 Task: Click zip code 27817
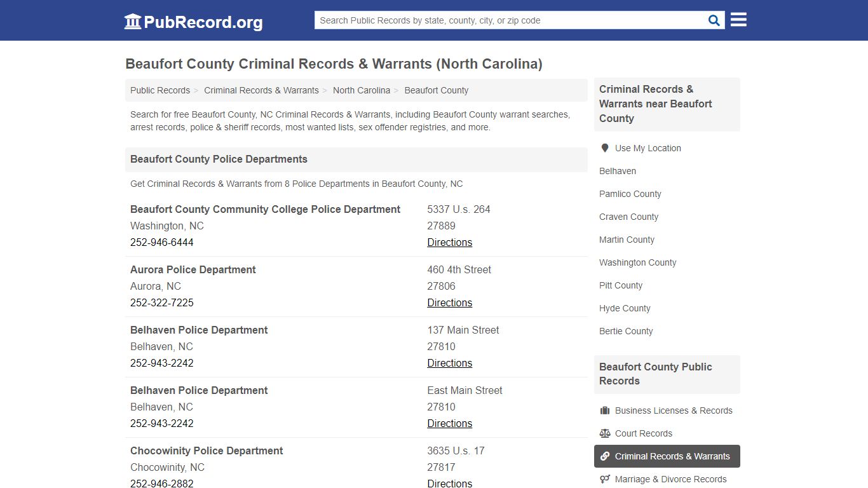click(x=442, y=467)
